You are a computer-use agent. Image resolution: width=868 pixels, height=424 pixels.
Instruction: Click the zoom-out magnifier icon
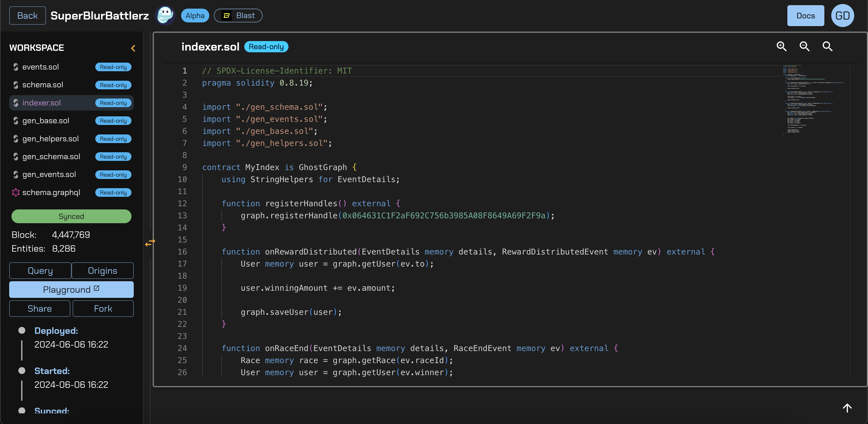[x=804, y=46]
